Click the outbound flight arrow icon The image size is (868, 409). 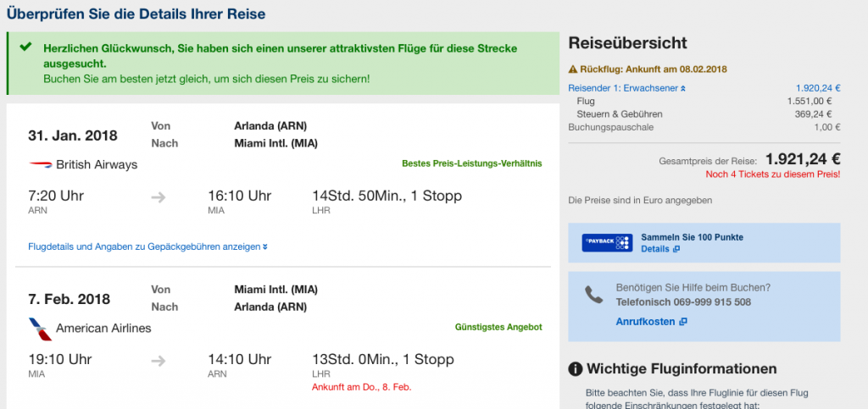point(159,199)
